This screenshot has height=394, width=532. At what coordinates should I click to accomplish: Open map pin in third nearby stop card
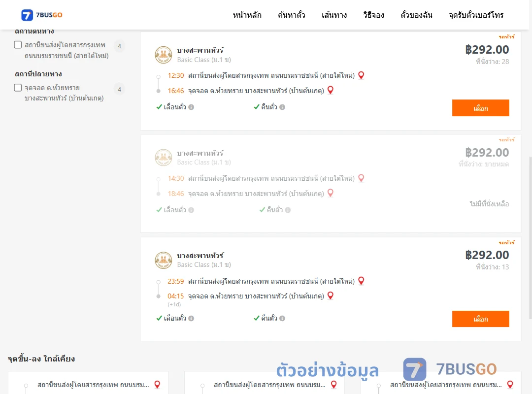(510, 385)
